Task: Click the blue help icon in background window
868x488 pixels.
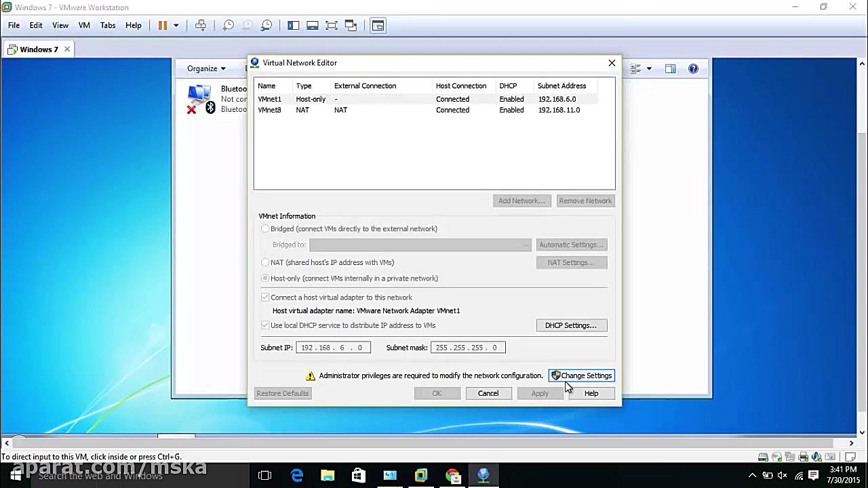Action: (693, 68)
